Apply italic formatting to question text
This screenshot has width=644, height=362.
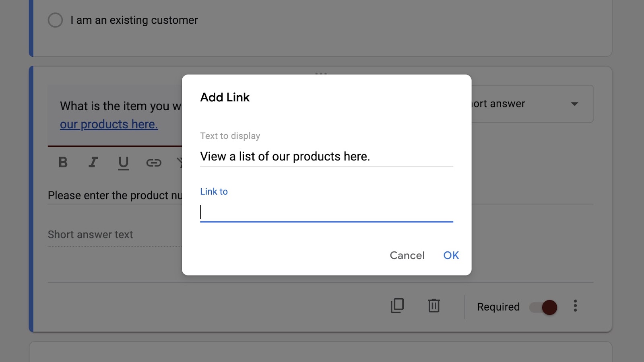pos(93,162)
